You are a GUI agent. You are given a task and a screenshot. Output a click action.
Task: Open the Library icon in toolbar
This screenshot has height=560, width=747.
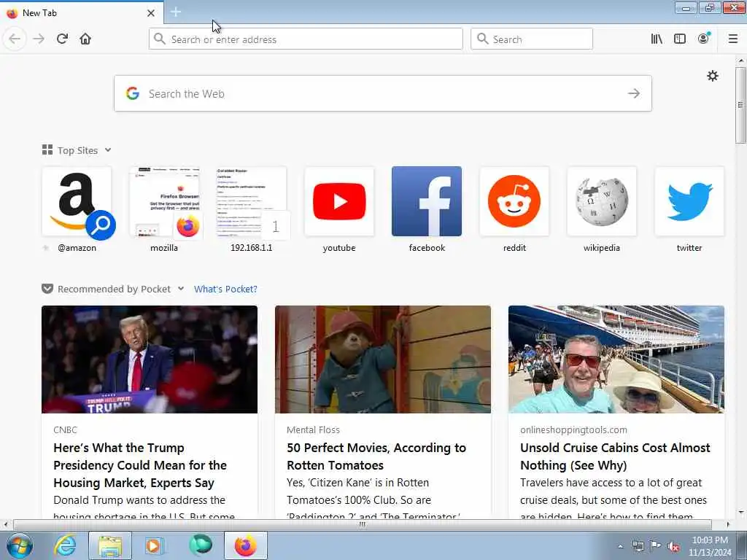click(657, 39)
